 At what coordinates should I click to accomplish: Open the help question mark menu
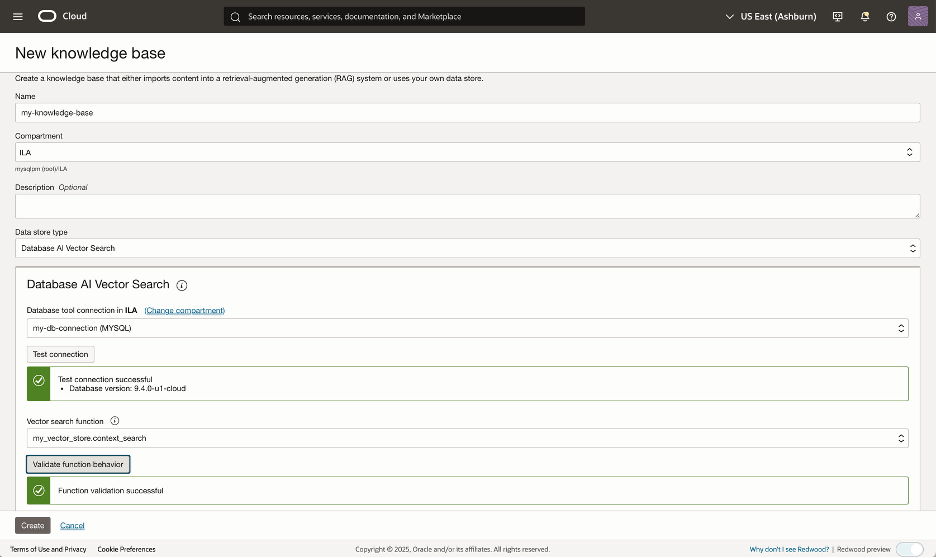(891, 17)
